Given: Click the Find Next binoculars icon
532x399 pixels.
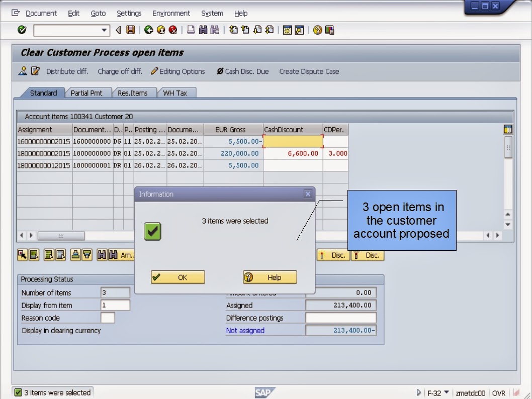Looking at the screenshot, I should [215, 30].
